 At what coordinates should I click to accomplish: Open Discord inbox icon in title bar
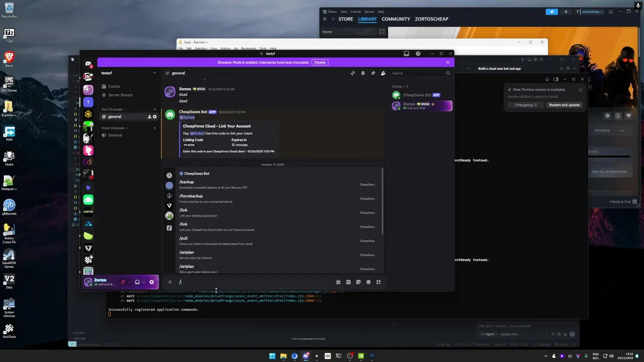pyautogui.click(x=407, y=53)
